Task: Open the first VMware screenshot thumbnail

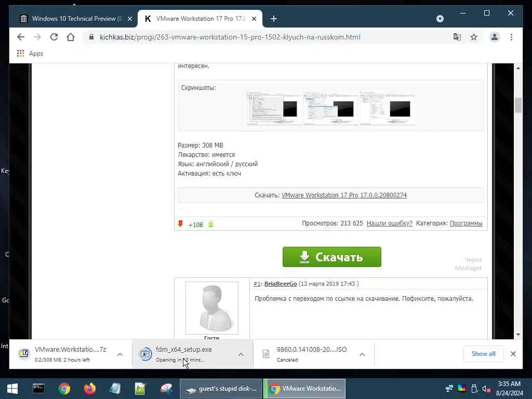Action: (x=273, y=109)
